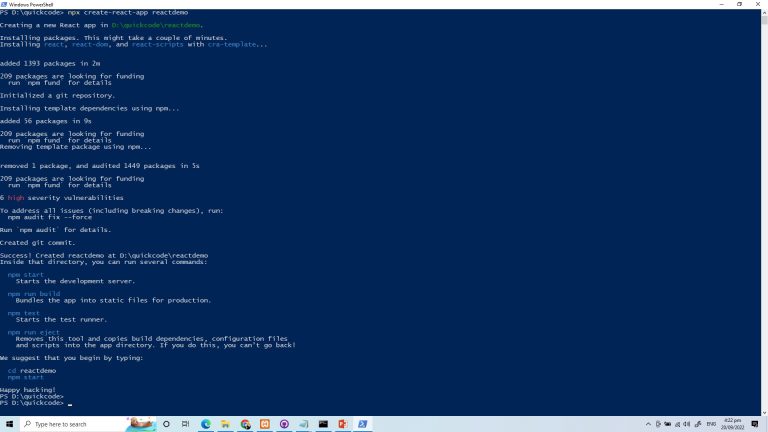768x432 pixels.
Task: Open the purple GitHub Desktop taskbar icon
Action: coord(284,424)
